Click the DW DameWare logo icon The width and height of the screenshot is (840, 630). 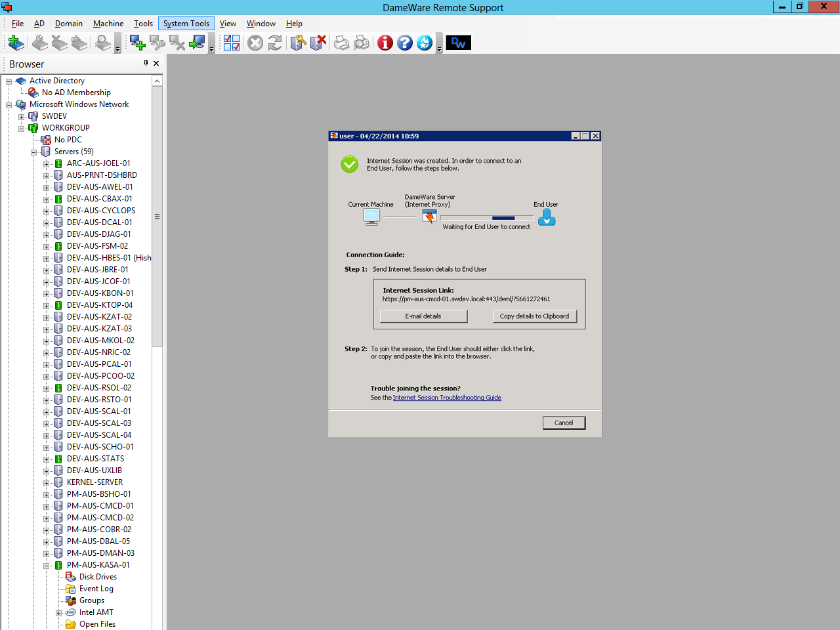tap(459, 43)
